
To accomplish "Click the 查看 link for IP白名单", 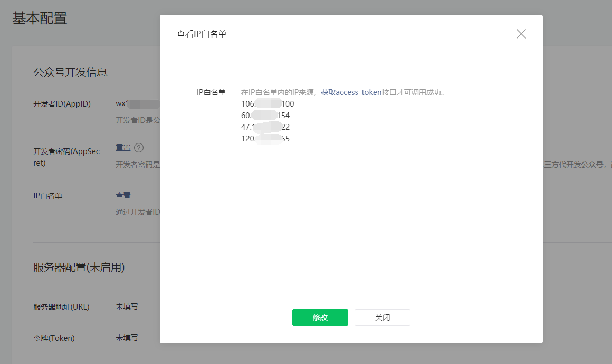I will pos(123,195).
